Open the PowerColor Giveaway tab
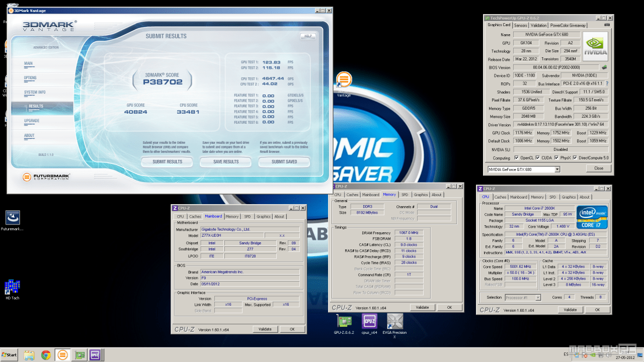 click(x=568, y=25)
